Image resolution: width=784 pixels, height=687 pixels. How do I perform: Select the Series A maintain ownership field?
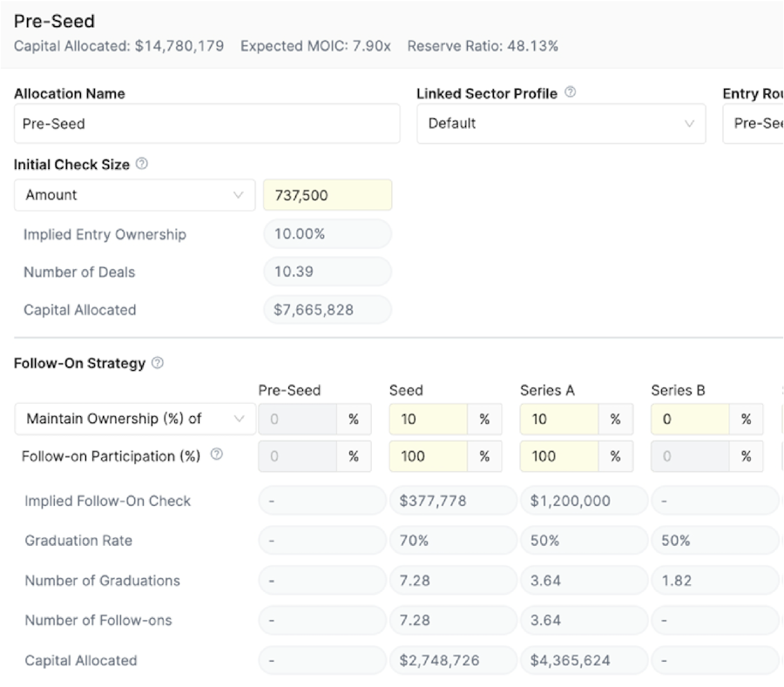(x=559, y=419)
